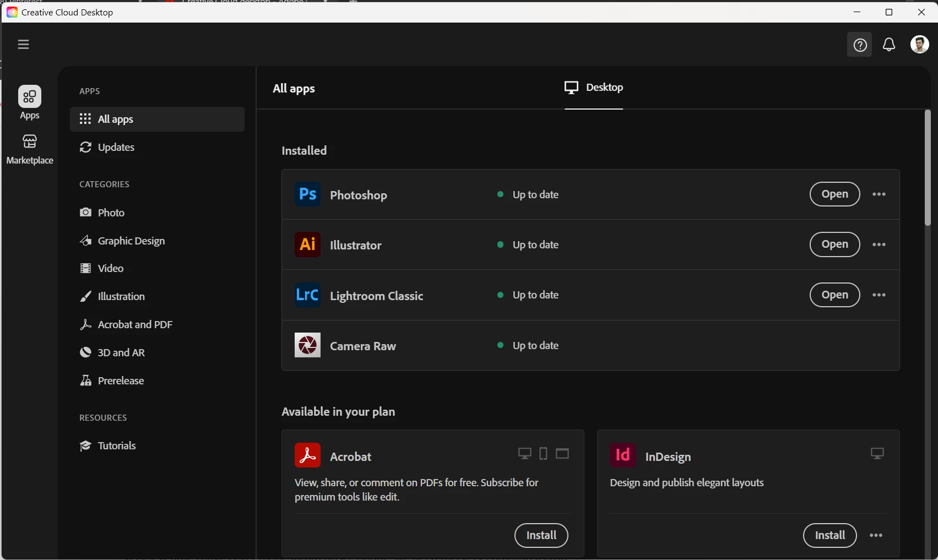
Task: Click the Lightroom Classic app name
Action: point(377,296)
